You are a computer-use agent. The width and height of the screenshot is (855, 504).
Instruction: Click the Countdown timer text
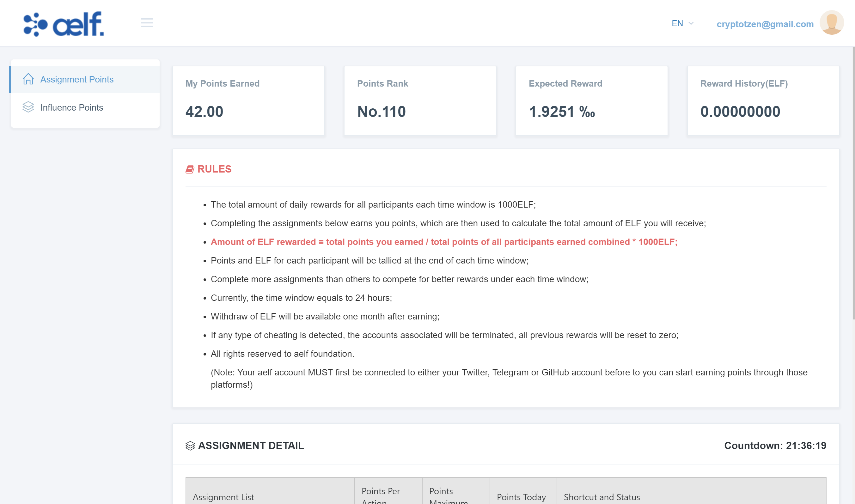775,446
